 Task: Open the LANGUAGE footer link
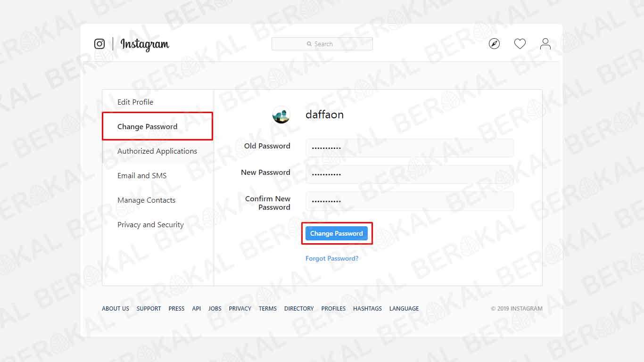pos(404,308)
